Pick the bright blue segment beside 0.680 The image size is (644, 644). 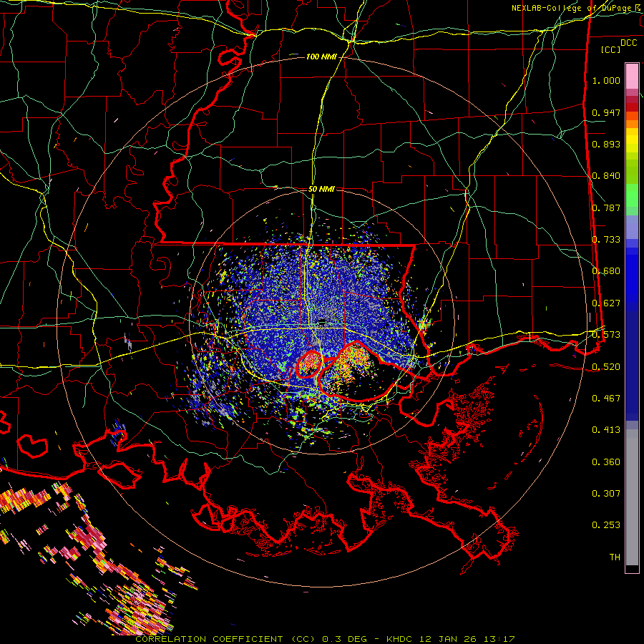pyautogui.click(x=632, y=275)
